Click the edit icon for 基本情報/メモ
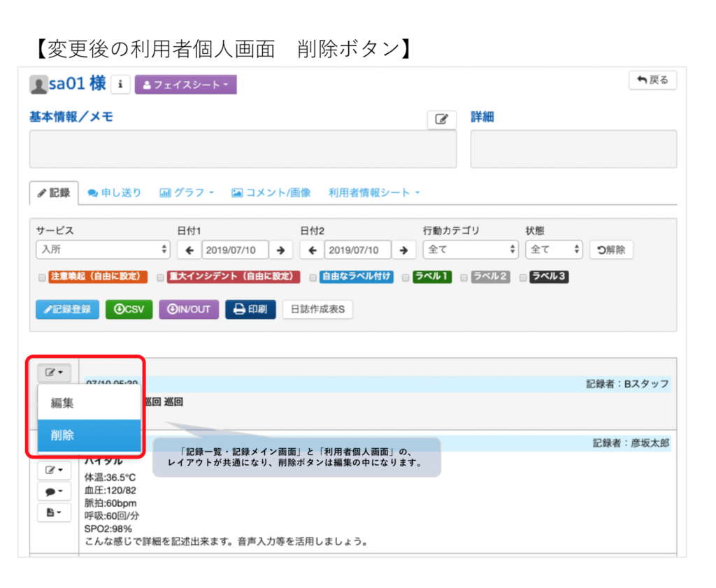The image size is (716, 588). click(441, 120)
